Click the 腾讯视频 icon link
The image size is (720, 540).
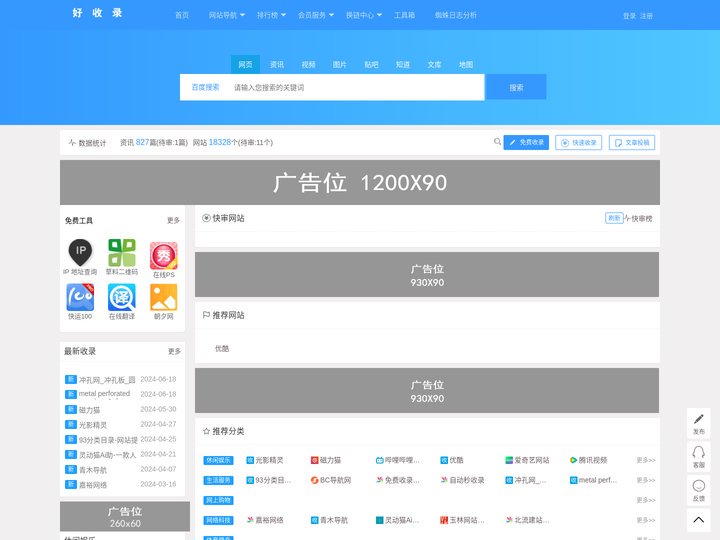pyautogui.click(x=574, y=460)
